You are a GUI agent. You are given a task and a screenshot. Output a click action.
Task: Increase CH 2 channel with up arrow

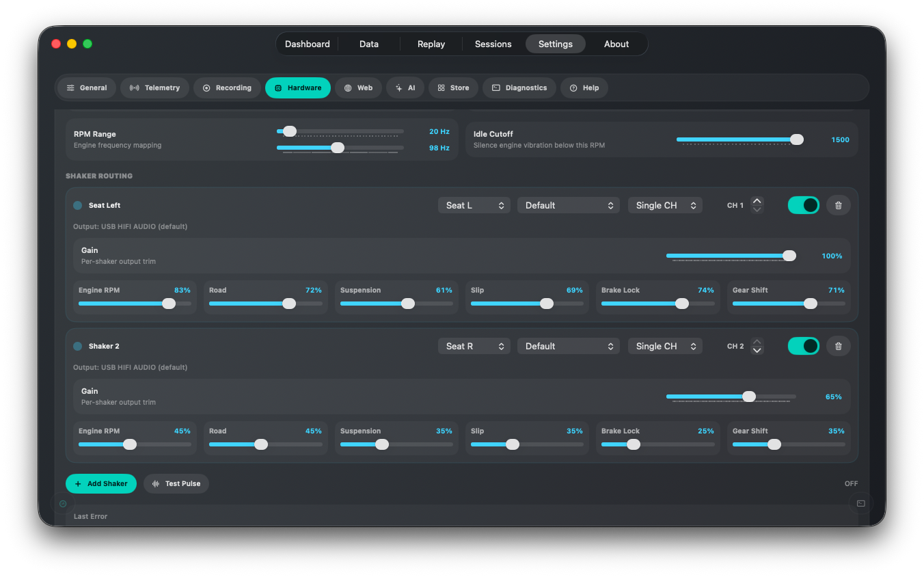coord(757,342)
